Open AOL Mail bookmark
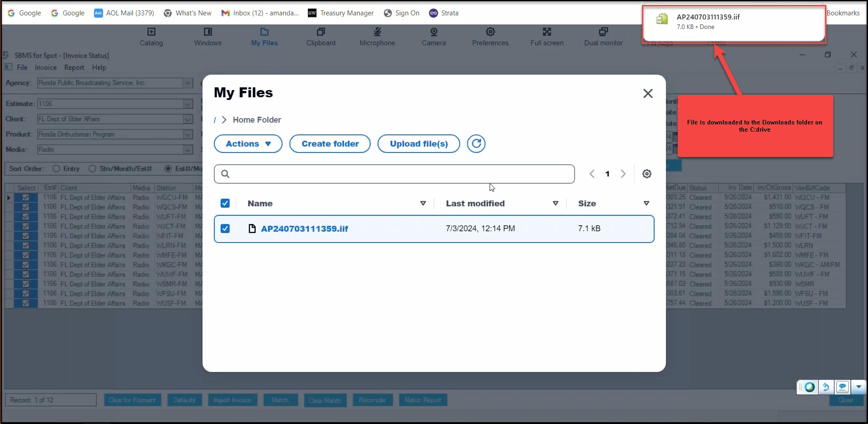This screenshot has height=424, width=868. tap(124, 13)
